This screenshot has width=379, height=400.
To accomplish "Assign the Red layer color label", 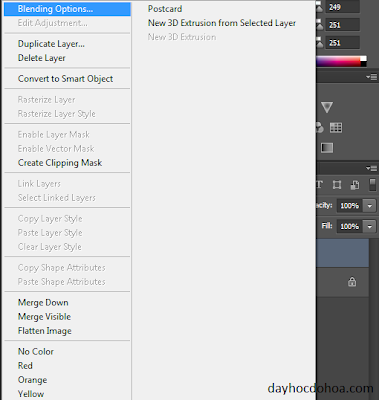I will tap(25, 365).
